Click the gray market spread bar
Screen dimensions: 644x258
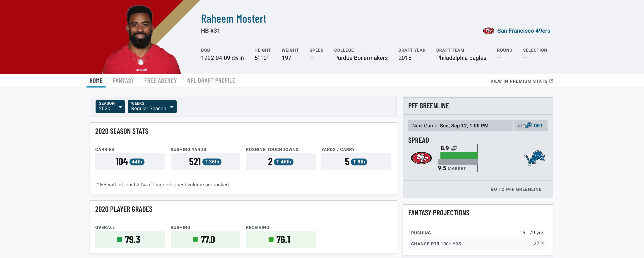457,162
